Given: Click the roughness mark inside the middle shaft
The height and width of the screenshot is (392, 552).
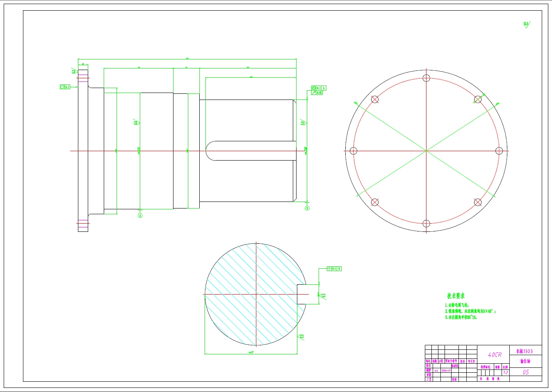Looking at the screenshot, I should coord(137,122).
